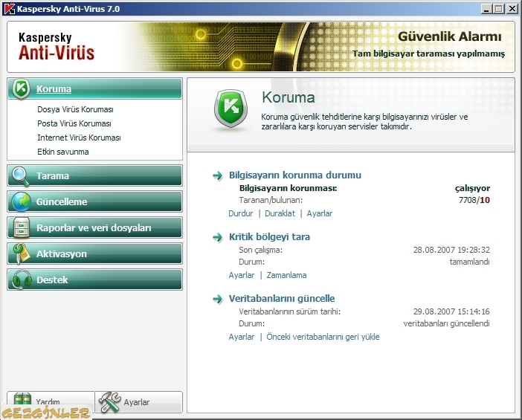Click Önceki veritabanlarını geri yükle link
This screenshot has width=522, height=420.
pos(323,337)
